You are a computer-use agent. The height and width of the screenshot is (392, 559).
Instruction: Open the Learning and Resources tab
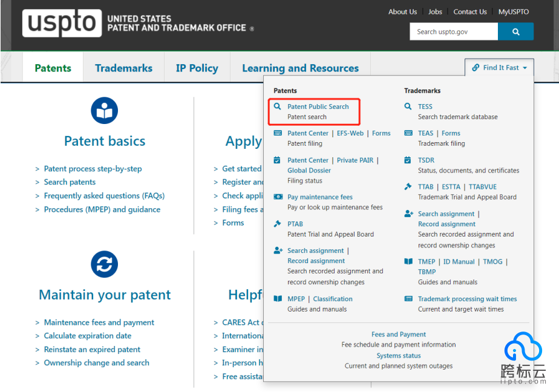click(x=300, y=68)
